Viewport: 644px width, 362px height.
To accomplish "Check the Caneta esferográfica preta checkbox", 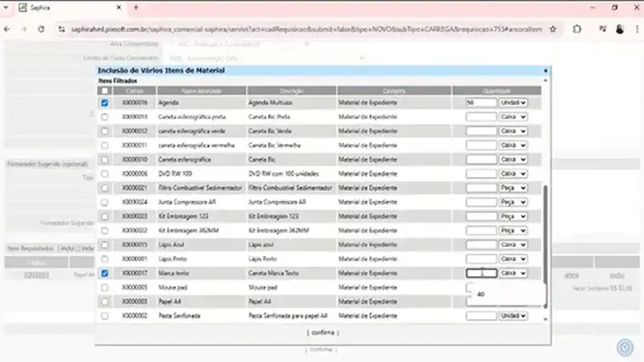I will coord(105,117).
